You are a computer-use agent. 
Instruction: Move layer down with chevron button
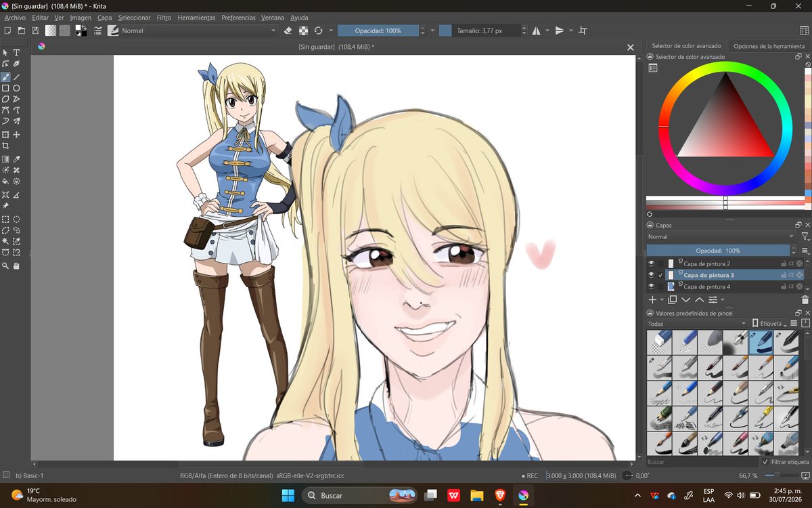pyautogui.click(x=685, y=299)
